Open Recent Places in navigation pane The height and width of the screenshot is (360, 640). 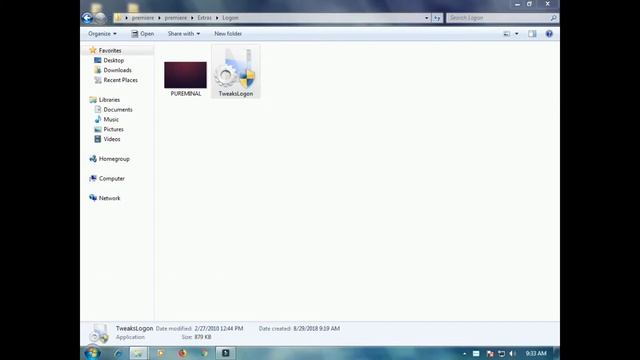point(120,80)
